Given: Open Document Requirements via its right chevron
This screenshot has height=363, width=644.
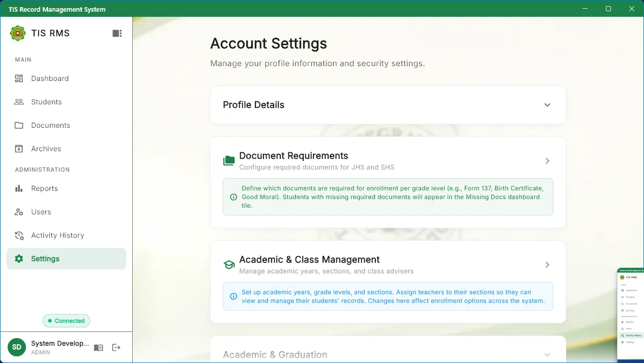Looking at the screenshot, I should coord(547,161).
